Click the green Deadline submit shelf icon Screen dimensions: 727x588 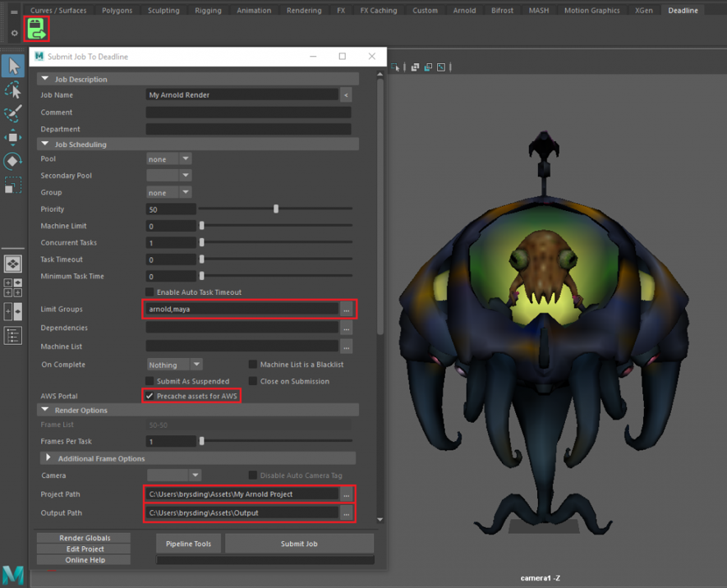click(x=36, y=30)
